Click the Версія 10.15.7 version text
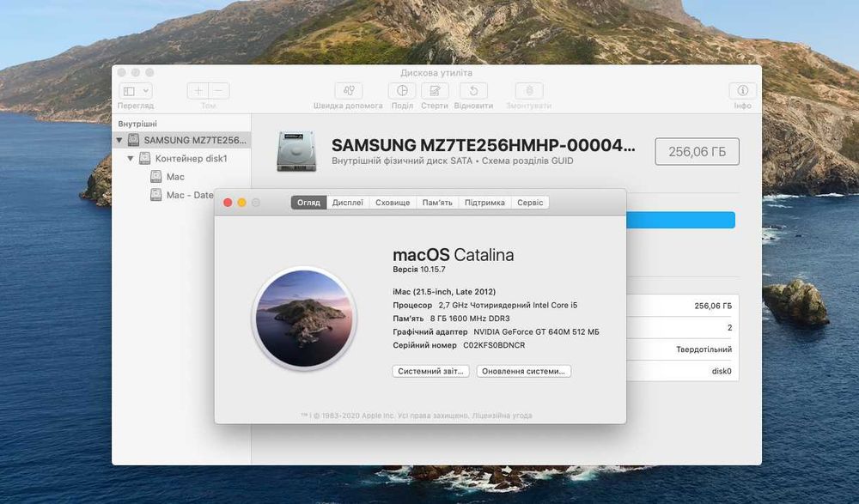The height and width of the screenshot is (504, 859). pyautogui.click(x=419, y=270)
